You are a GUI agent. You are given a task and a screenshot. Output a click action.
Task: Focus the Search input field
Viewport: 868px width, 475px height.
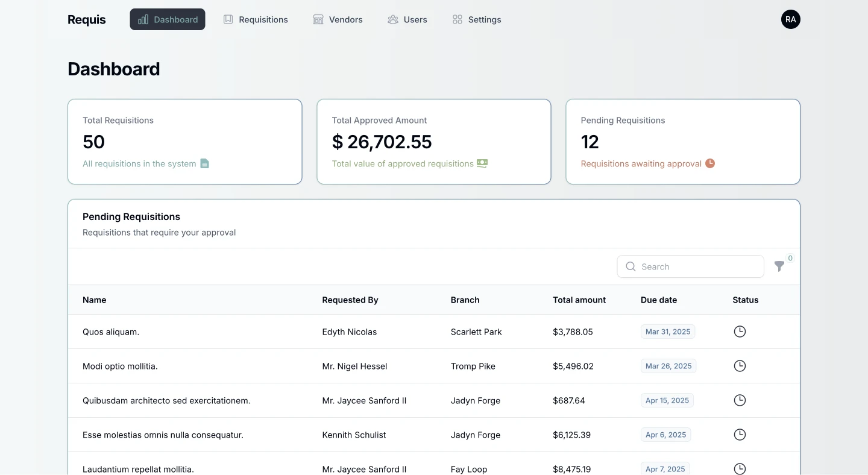click(691, 266)
